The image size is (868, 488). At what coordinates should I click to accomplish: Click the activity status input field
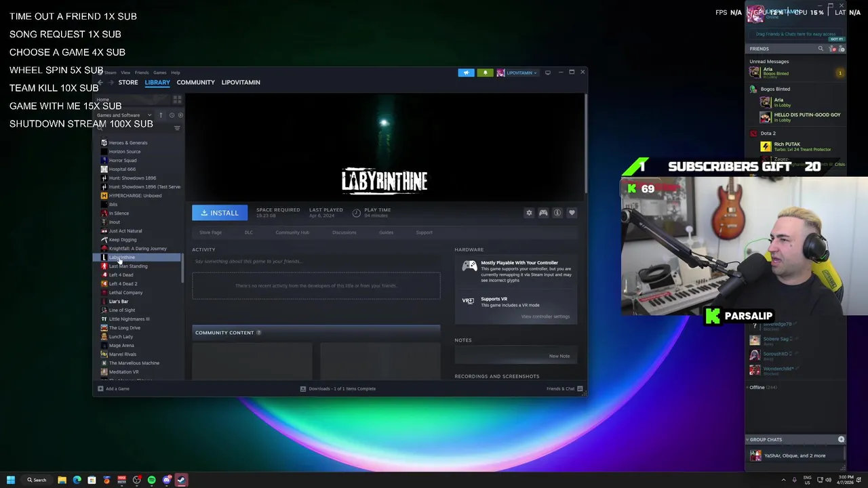[316, 261]
